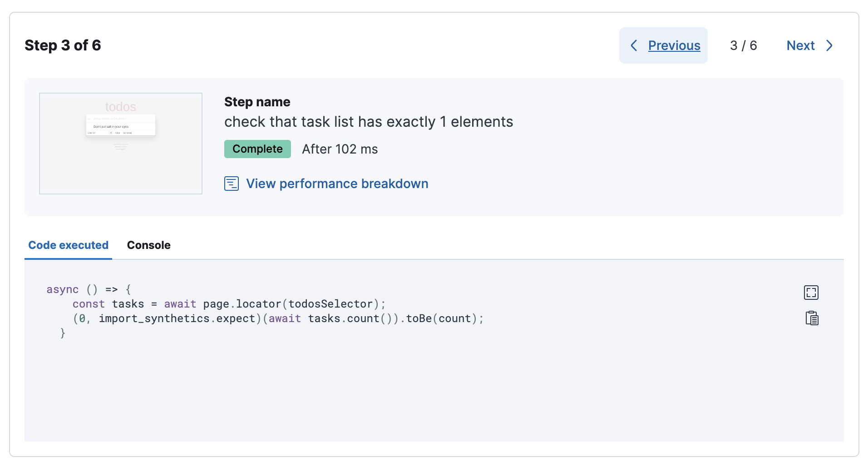Click the clipboard icon next to the code
Screen dimensions: 868x467
(x=812, y=318)
